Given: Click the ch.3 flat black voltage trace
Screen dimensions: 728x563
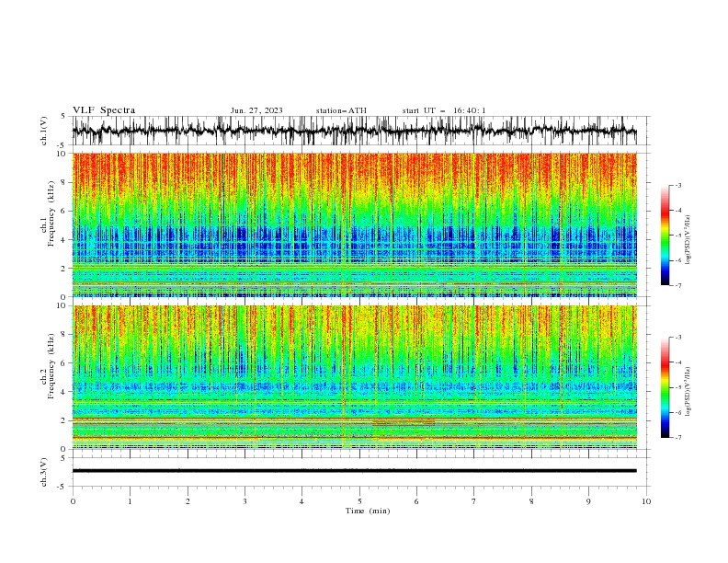Looking at the screenshot, I should tap(354, 471).
